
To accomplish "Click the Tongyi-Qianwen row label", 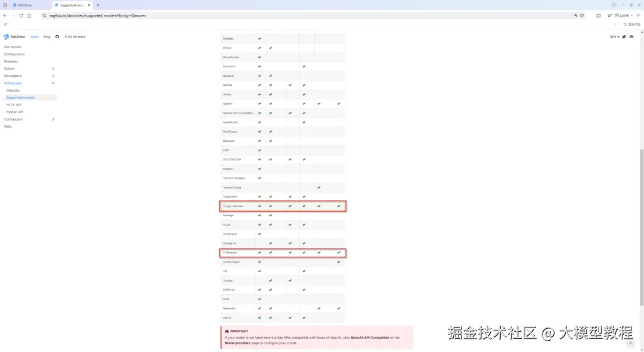I will click(x=233, y=206).
